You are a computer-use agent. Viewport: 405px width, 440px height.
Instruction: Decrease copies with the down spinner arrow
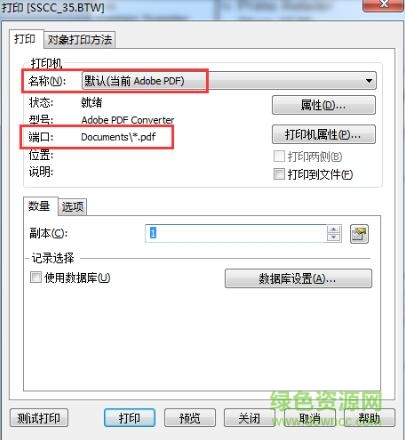(334, 238)
